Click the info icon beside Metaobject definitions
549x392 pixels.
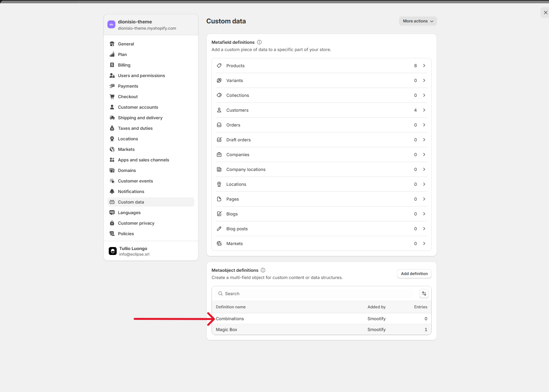(263, 270)
